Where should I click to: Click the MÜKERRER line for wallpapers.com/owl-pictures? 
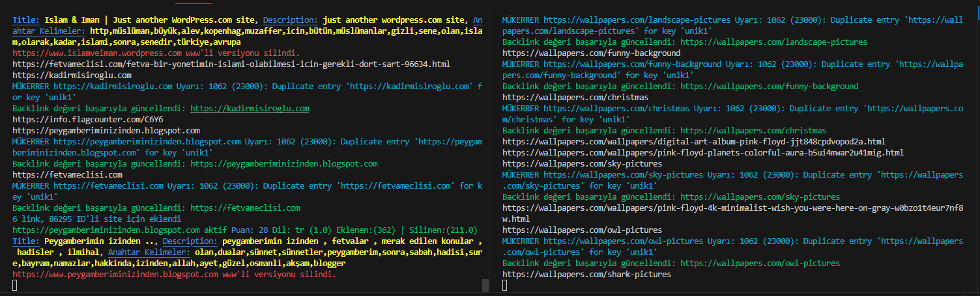point(732,247)
